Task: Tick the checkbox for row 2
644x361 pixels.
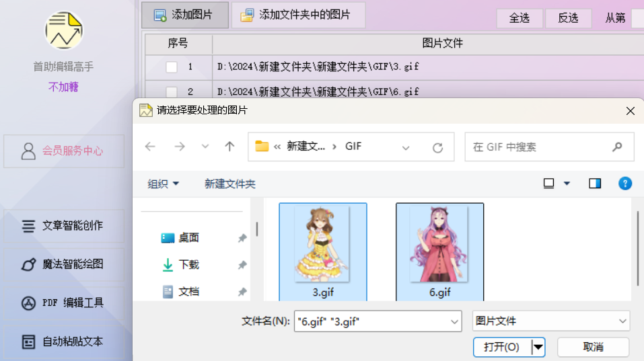Action: pyautogui.click(x=172, y=92)
